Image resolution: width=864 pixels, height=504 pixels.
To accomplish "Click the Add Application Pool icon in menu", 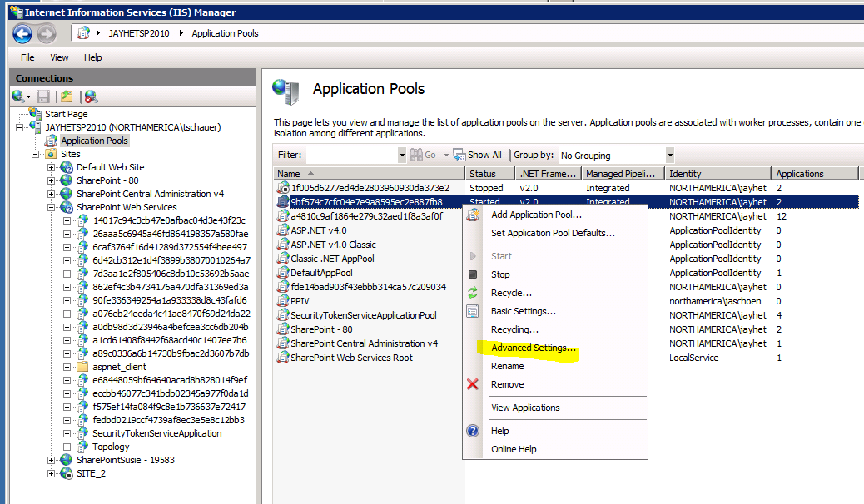I will [x=473, y=215].
